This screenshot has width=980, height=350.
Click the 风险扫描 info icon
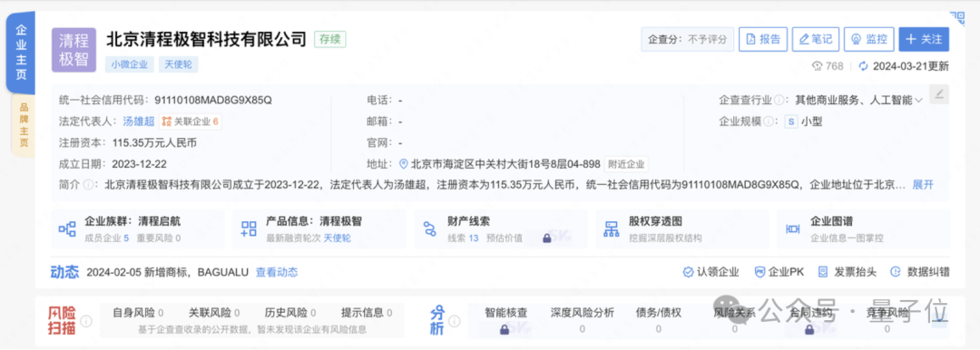tap(86, 321)
